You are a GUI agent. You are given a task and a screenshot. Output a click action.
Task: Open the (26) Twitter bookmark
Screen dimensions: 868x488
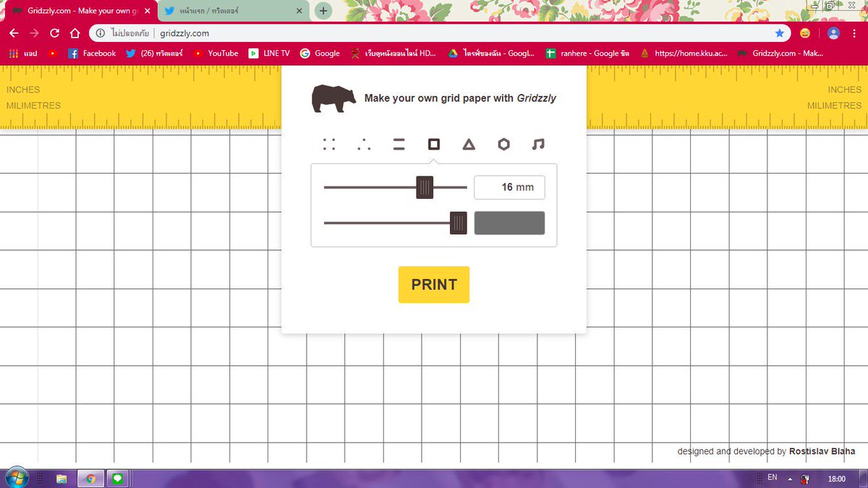pyautogui.click(x=154, y=53)
